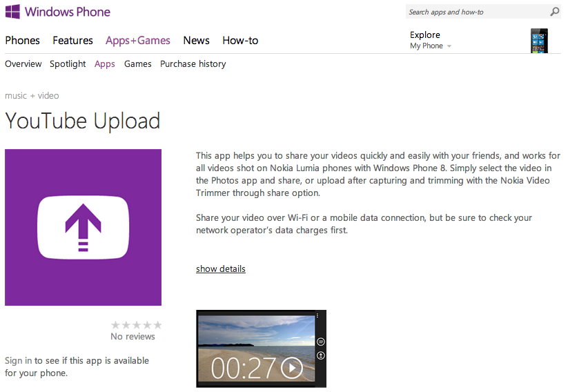Open the My Phone dropdown arrow
568x392 pixels.
click(x=449, y=46)
